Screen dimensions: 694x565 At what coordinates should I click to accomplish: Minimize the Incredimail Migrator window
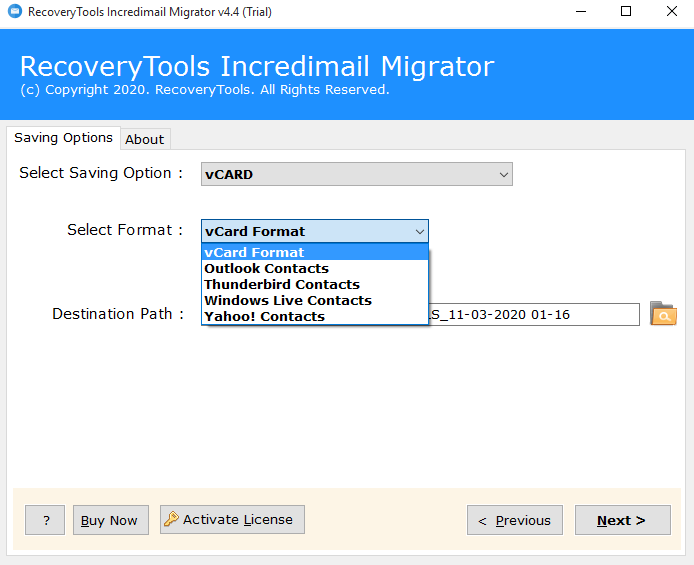580,12
